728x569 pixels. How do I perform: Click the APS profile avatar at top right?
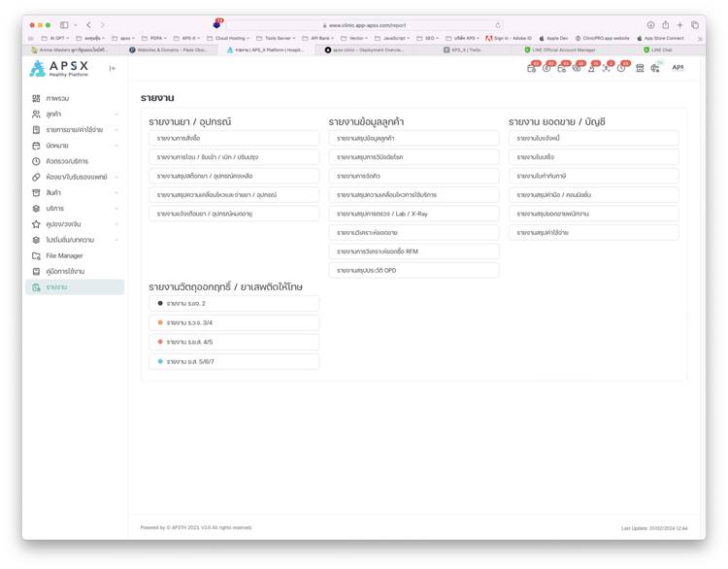pos(678,68)
